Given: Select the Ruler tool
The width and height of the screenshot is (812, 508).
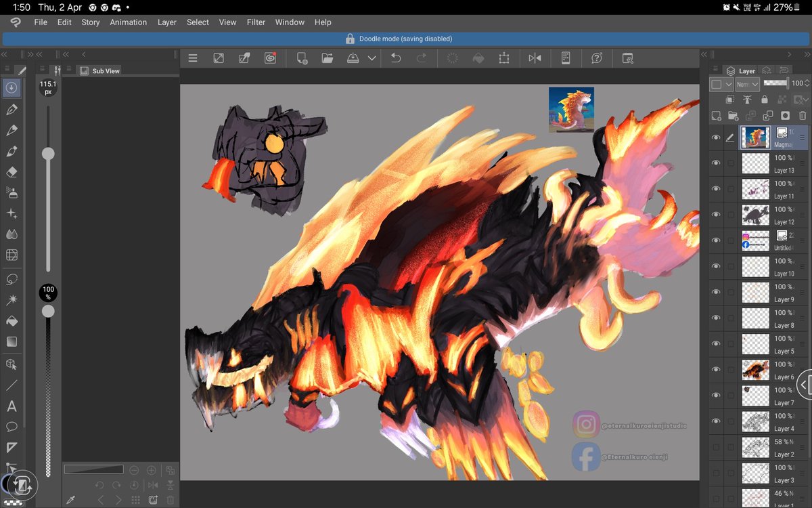Looking at the screenshot, I should click(x=12, y=448).
